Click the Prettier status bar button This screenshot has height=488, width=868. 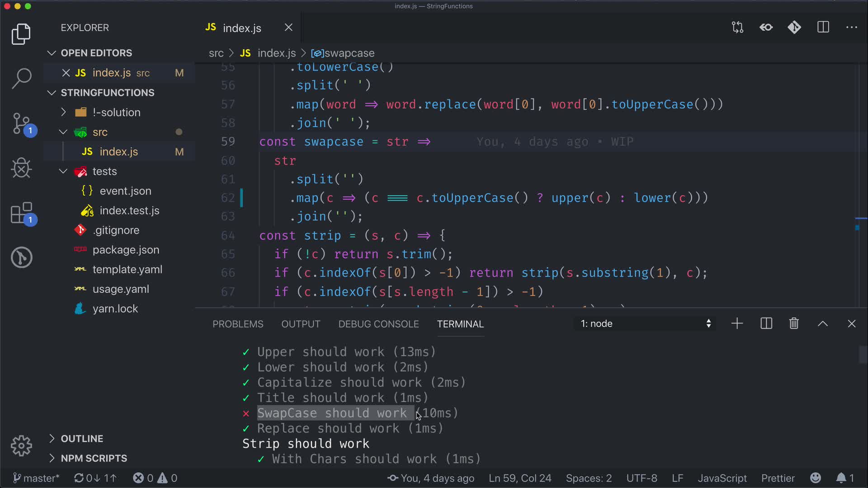pyautogui.click(x=778, y=478)
